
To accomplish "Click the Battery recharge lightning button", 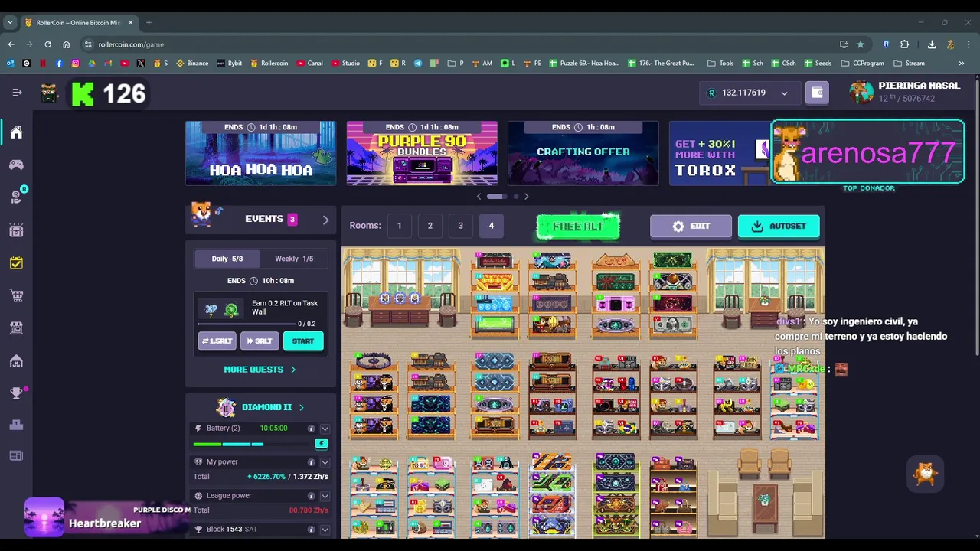I will [x=322, y=443].
